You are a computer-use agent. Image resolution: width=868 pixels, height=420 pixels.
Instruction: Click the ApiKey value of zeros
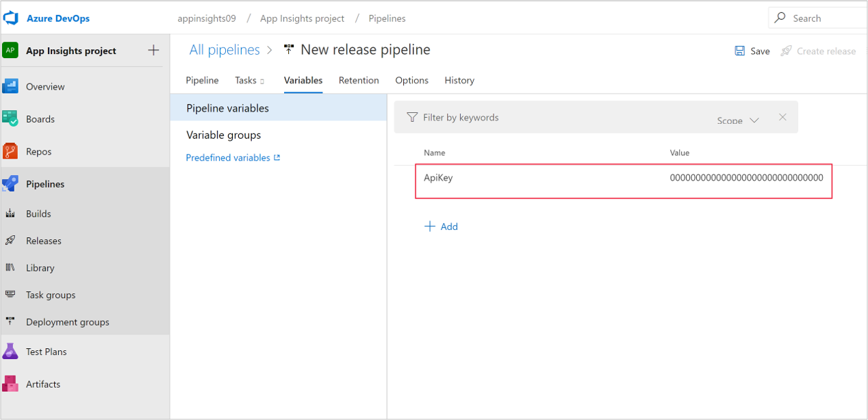click(x=747, y=178)
